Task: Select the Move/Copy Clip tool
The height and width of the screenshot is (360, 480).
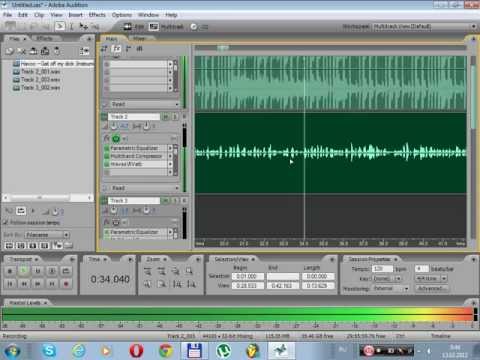Action: tap(83, 26)
